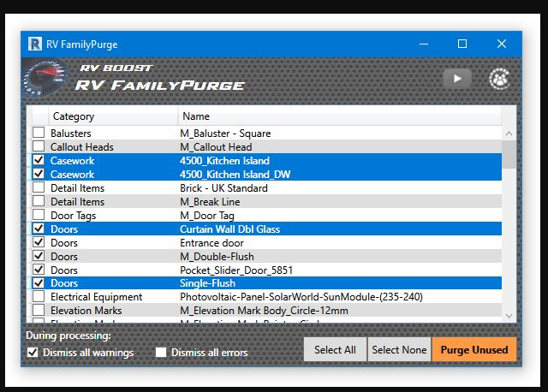Select the 4500_Kitchen Island_DW name
This screenshot has width=548, height=392.
pyautogui.click(x=235, y=175)
